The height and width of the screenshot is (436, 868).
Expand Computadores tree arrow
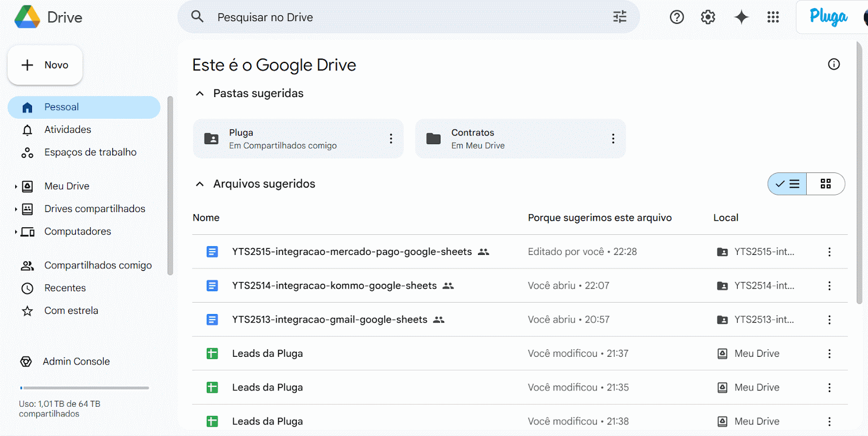point(16,232)
